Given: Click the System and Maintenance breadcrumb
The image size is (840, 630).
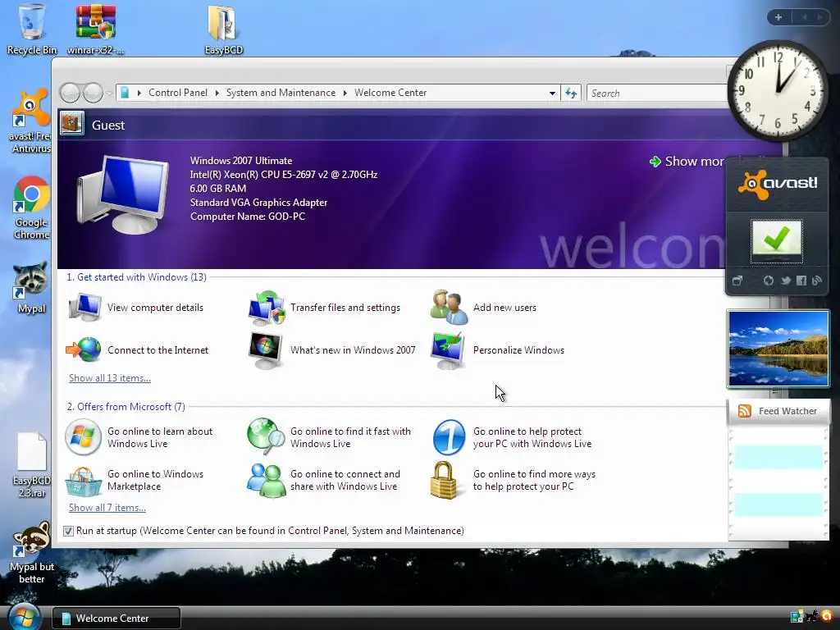Looking at the screenshot, I should tap(281, 93).
